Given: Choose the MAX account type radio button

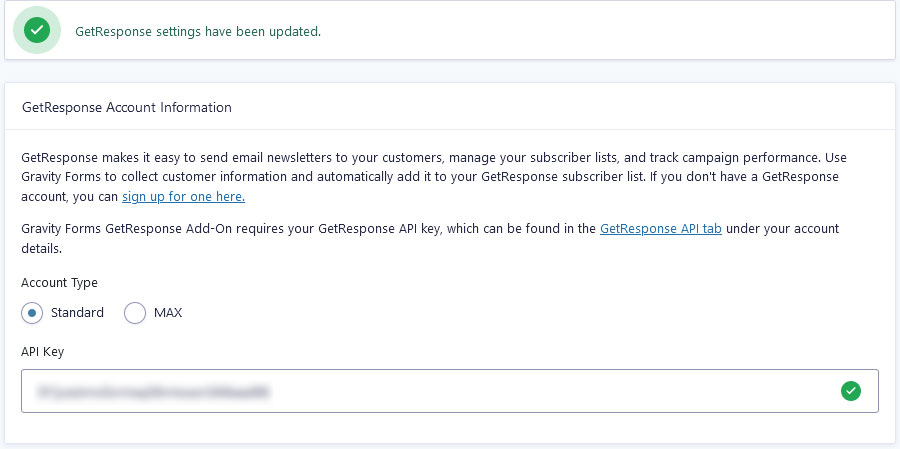Looking at the screenshot, I should click(135, 313).
